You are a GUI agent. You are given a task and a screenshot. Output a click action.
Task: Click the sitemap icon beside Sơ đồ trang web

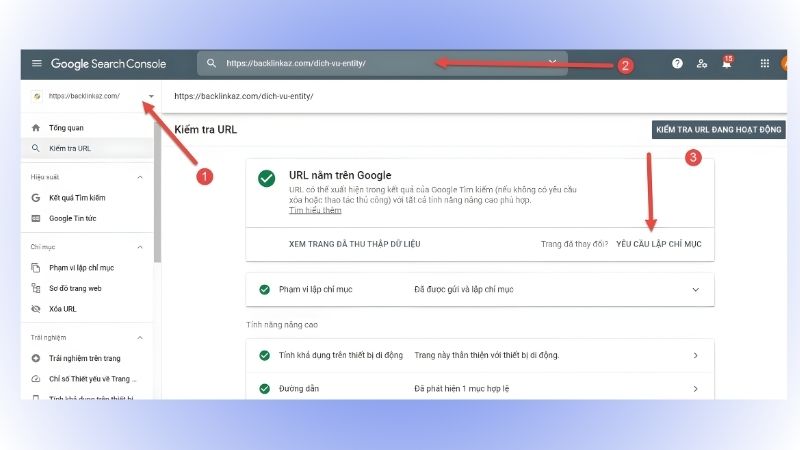36,288
